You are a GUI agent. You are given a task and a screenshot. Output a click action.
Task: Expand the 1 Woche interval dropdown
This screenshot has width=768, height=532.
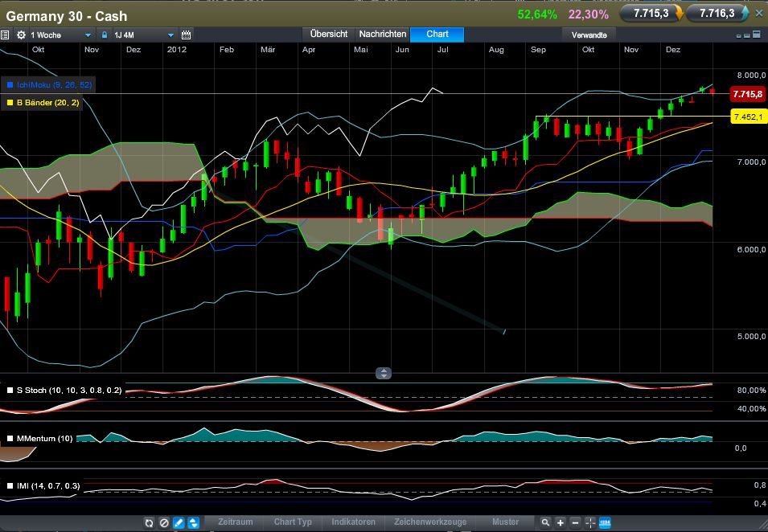(61, 35)
